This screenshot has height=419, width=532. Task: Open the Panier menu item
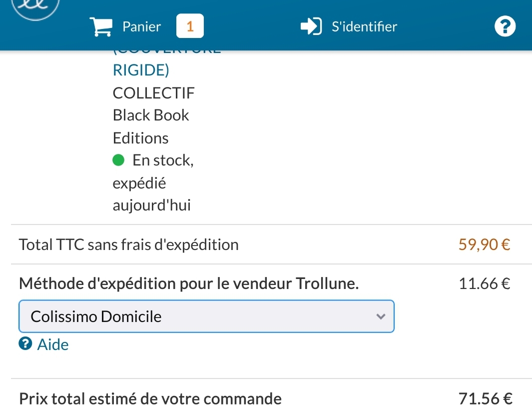pos(141,26)
